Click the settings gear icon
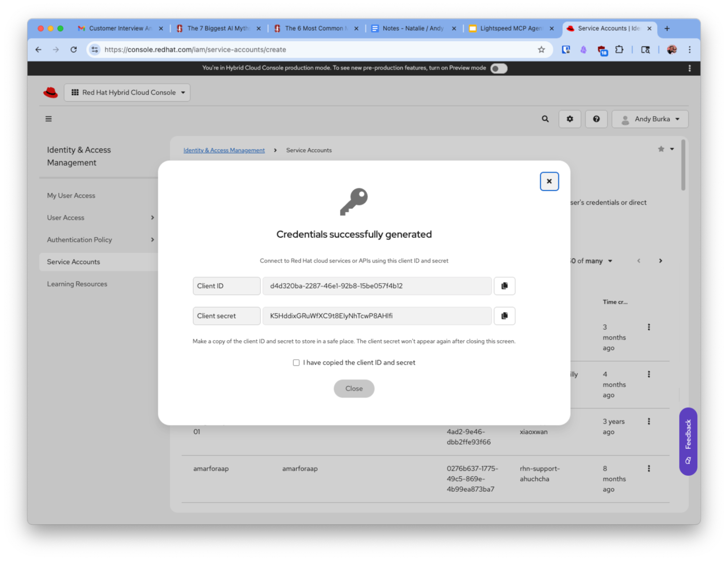 coord(570,119)
